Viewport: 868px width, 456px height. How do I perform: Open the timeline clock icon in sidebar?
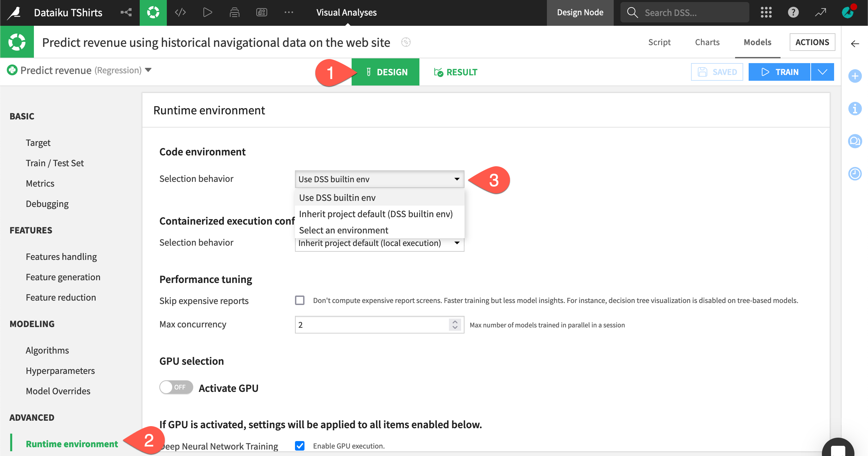point(855,174)
